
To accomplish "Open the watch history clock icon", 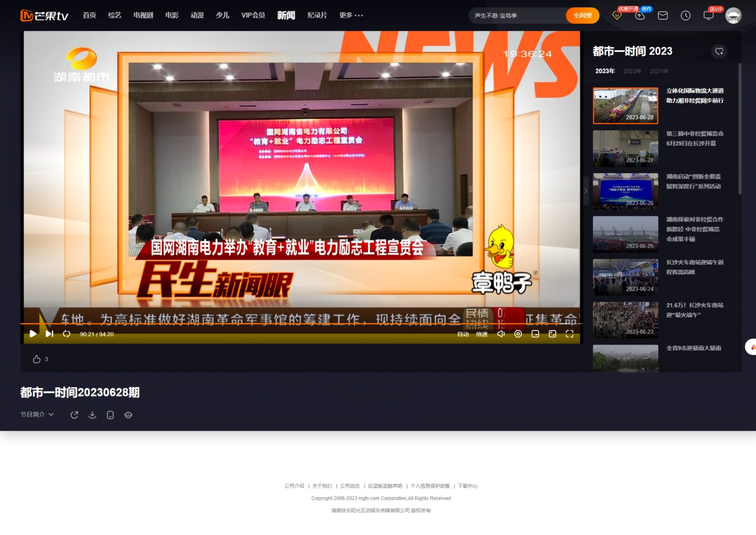I will 685,16.
